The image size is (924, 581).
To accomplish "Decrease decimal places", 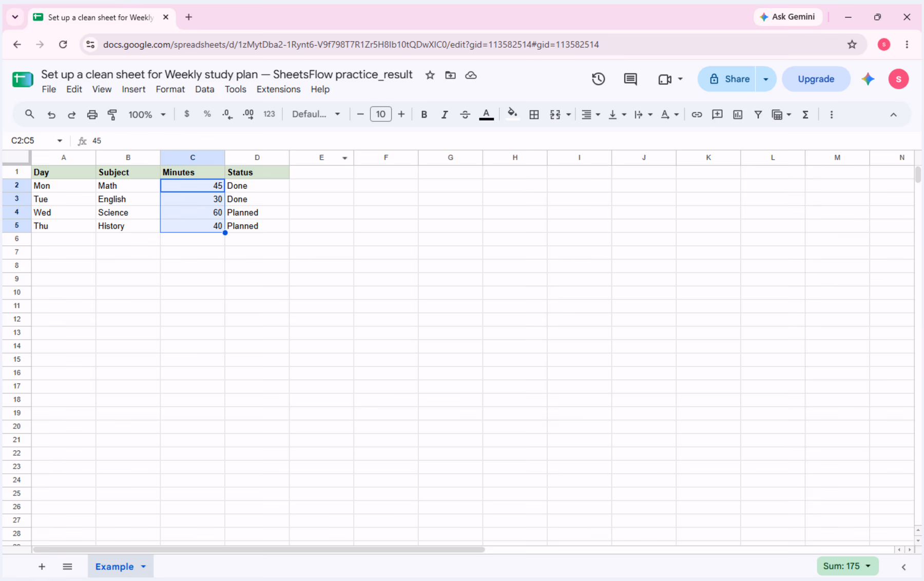I will (x=227, y=114).
